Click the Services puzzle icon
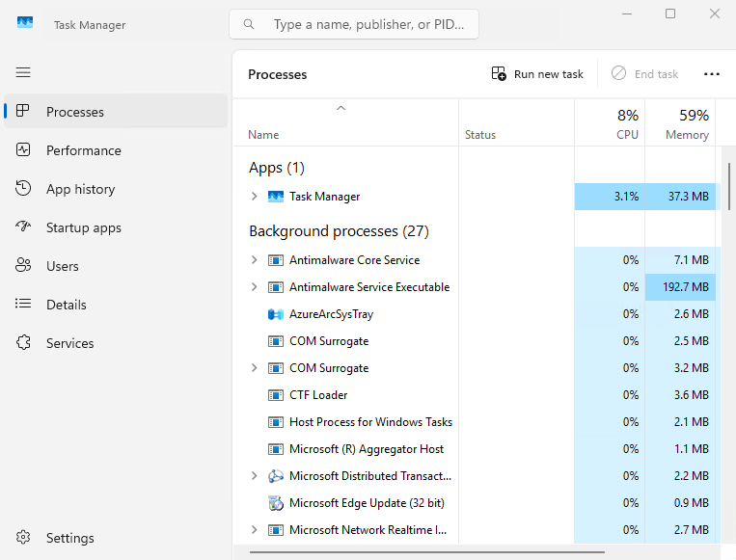The image size is (736, 560). coord(23,342)
